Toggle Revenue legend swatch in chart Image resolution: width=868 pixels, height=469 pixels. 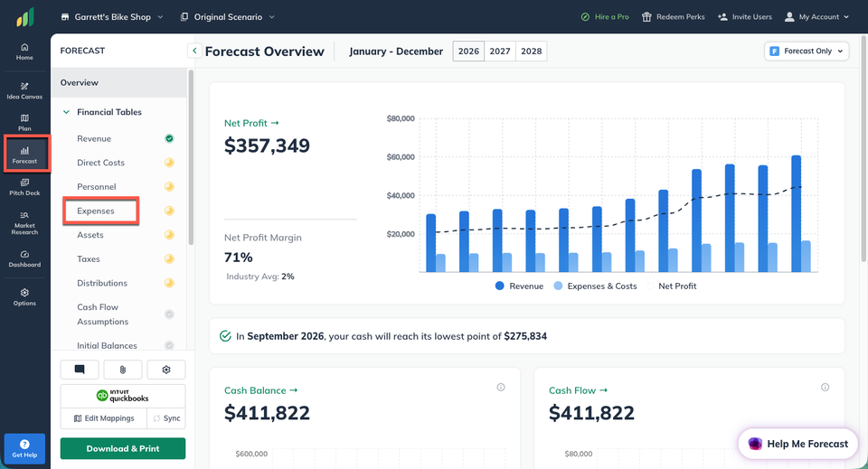point(500,286)
